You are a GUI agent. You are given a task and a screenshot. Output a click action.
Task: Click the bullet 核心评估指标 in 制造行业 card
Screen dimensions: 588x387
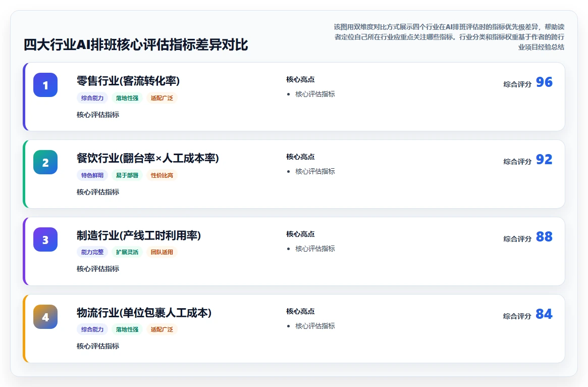315,249
